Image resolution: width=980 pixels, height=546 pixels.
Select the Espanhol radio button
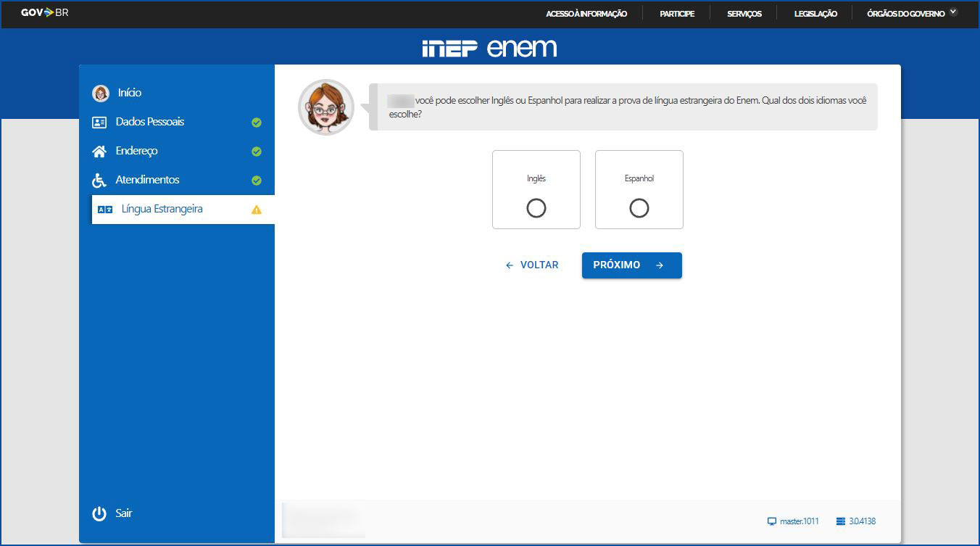pyautogui.click(x=639, y=209)
